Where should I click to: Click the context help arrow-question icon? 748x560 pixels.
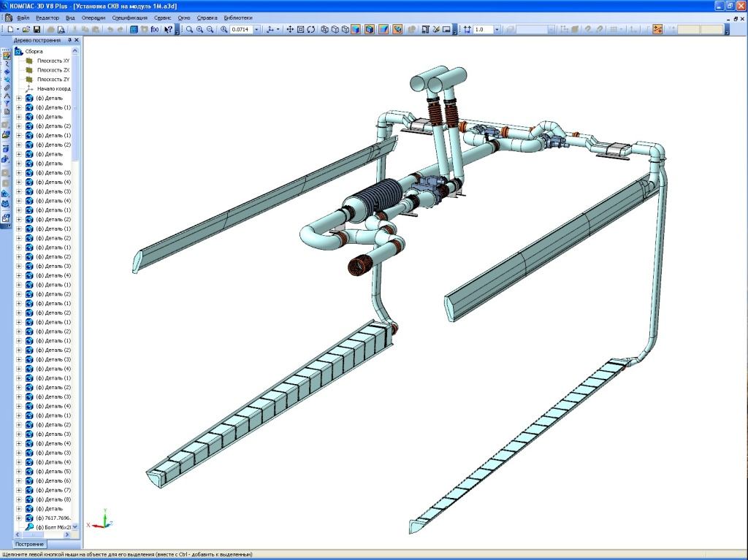[x=168, y=30]
